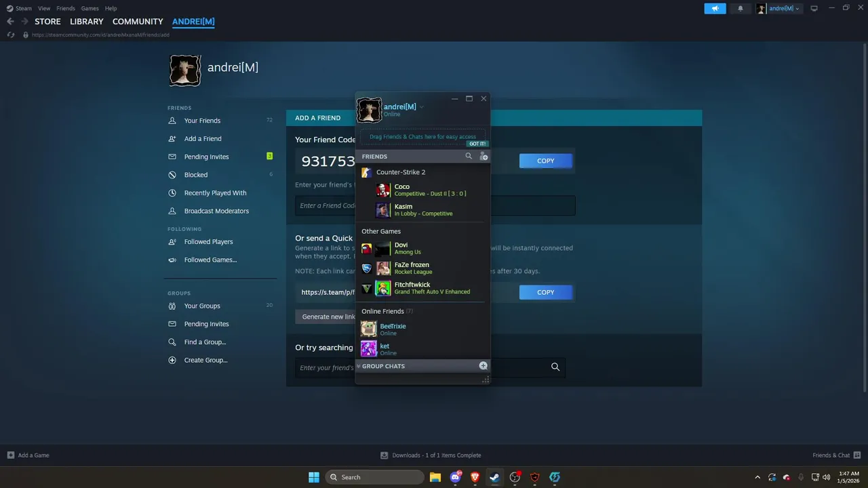Expand the status dropdown next to andrei[M]
This screenshot has height=488, width=868.
point(422,107)
